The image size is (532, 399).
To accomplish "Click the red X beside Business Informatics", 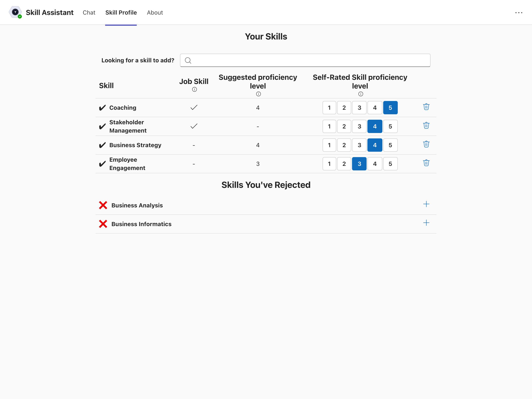I will pos(103,224).
